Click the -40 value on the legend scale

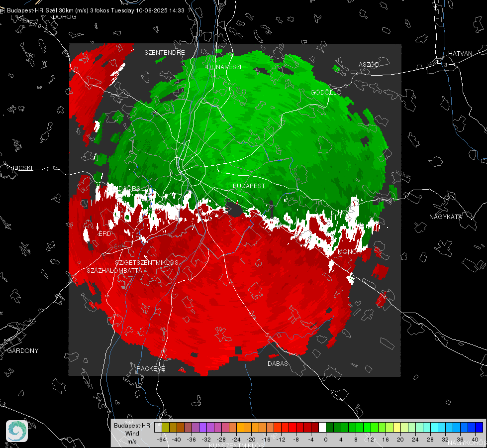point(177,440)
